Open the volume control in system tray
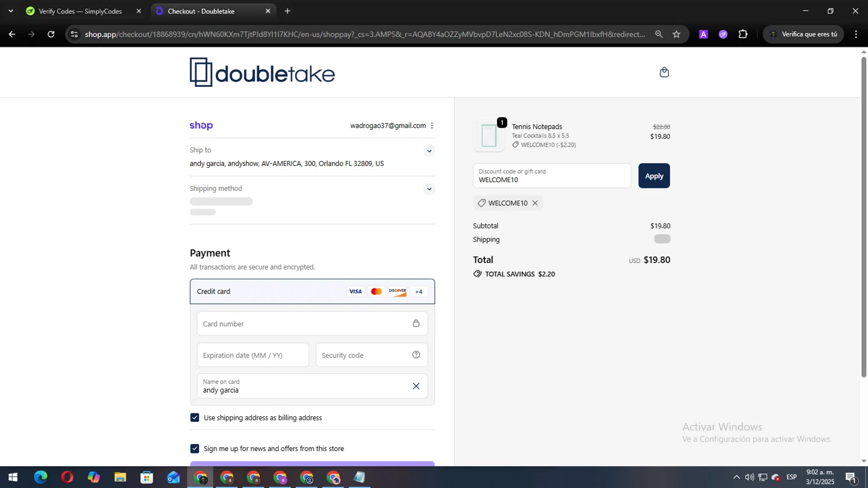868x488 pixels. [x=749, y=478]
